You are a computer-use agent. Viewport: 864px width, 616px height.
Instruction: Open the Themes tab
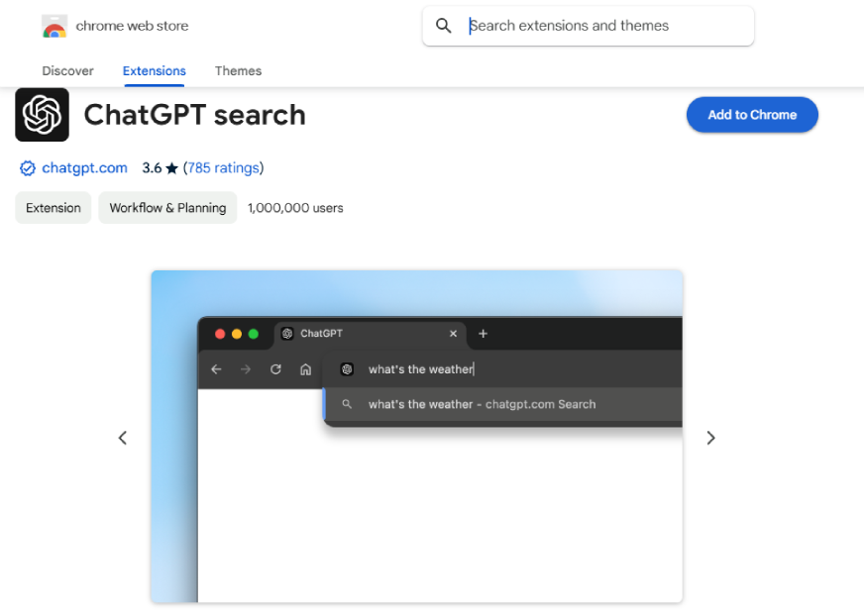[238, 71]
